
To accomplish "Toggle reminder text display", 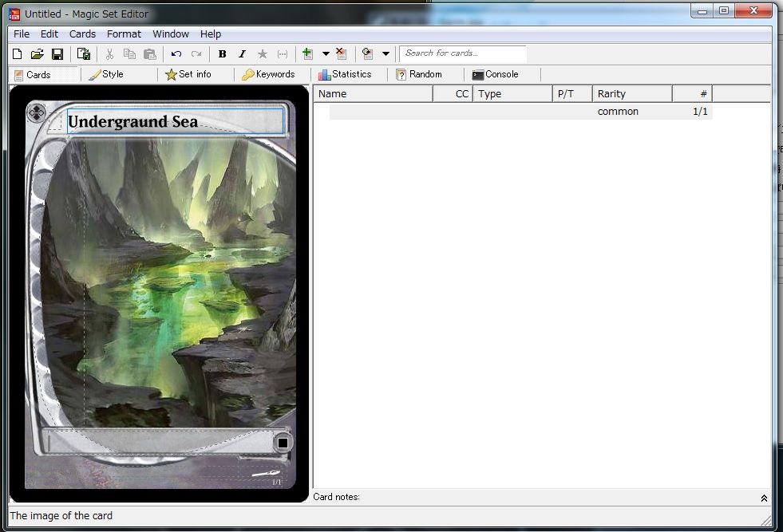I will (x=282, y=53).
